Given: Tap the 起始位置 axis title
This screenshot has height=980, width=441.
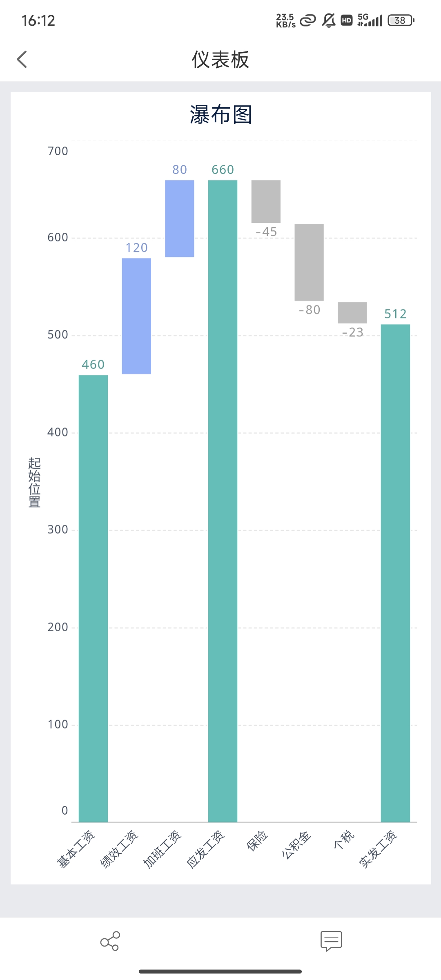Looking at the screenshot, I should coord(34,482).
